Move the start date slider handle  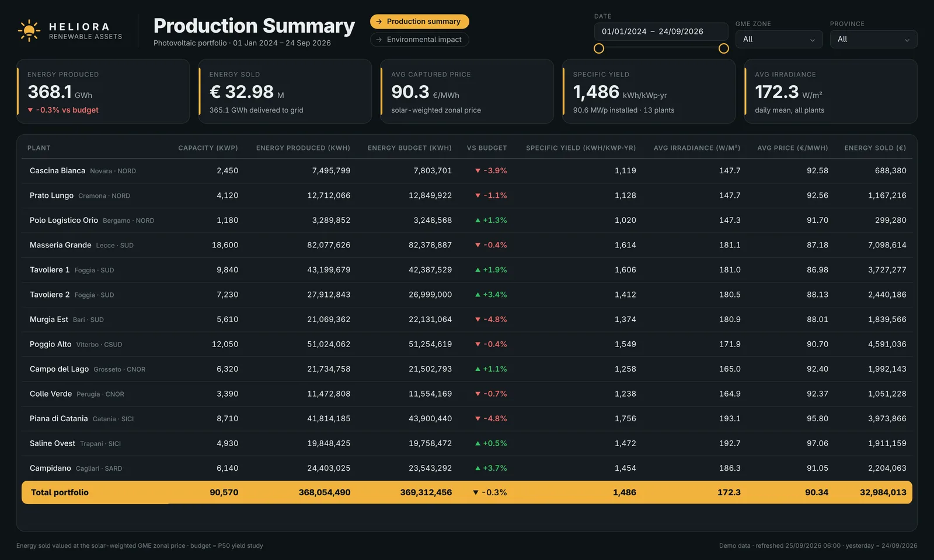click(599, 48)
